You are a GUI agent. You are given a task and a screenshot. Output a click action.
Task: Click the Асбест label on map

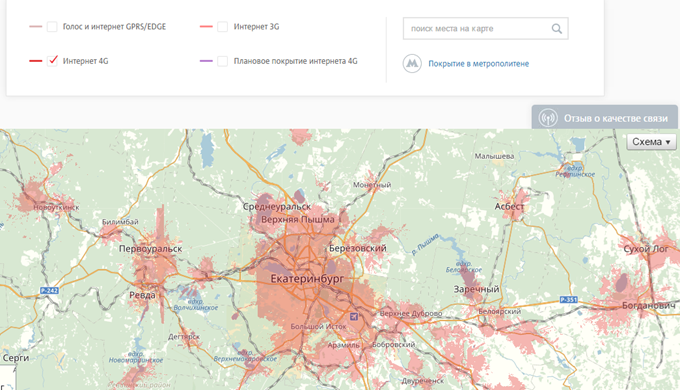[x=509, y=206]
